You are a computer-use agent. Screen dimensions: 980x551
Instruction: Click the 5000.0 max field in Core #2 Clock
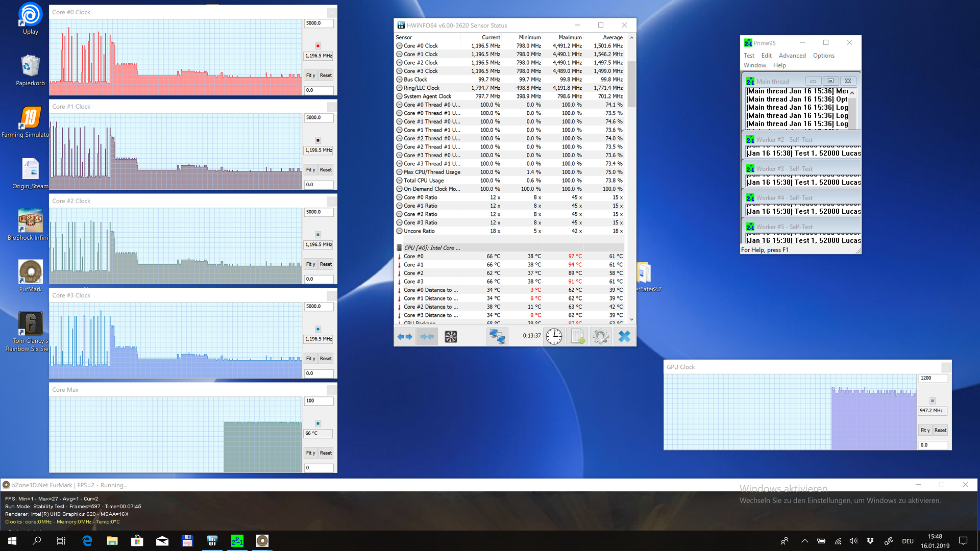pyautogui.click(x=318, y=212)
